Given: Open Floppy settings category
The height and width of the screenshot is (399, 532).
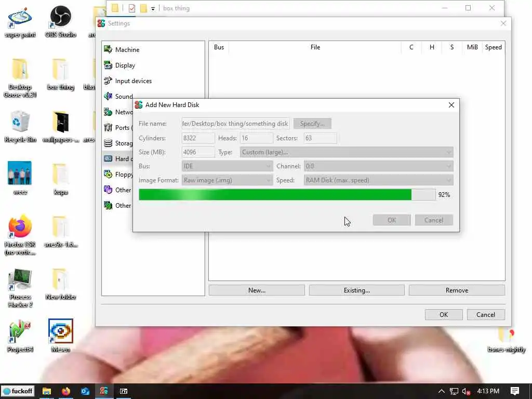Looking at the screenshot, I should pos(118,175).
